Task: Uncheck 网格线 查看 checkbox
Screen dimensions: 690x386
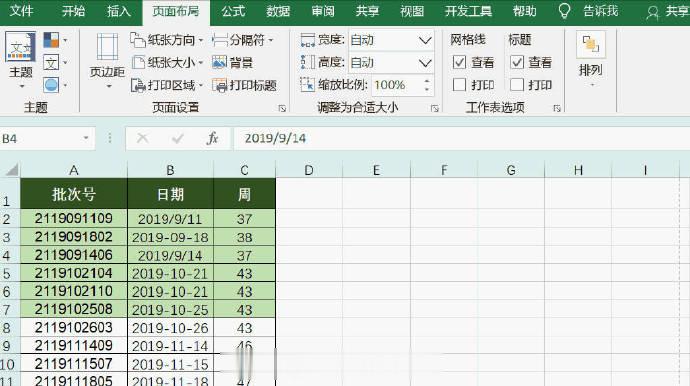Action: (x=459, y=62)
